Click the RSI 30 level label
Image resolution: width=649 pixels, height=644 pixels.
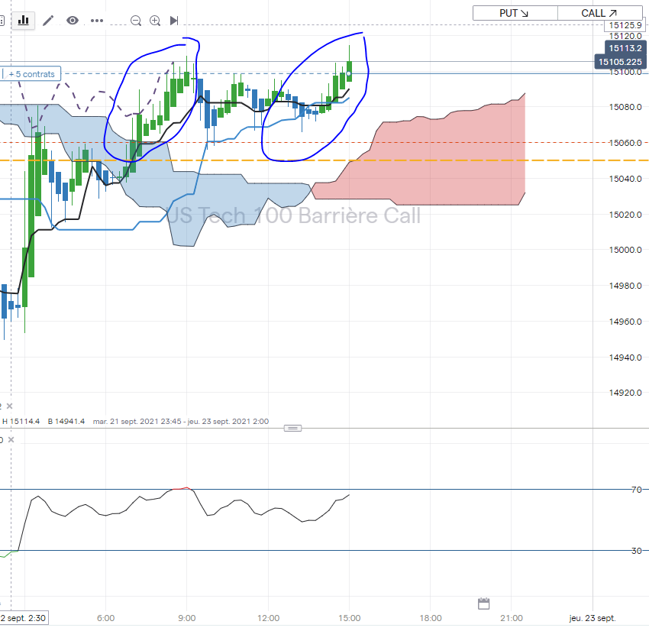(637, 551)
